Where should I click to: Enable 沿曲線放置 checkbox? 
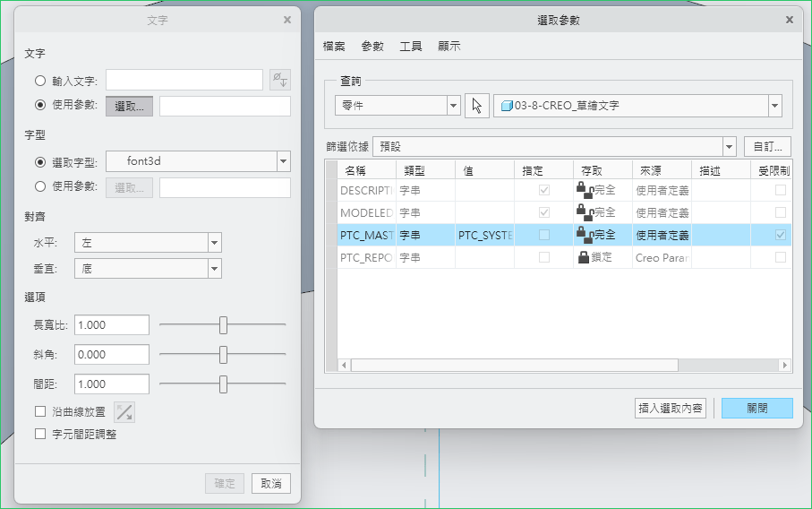pyautogui.click(x=40, y=412)
